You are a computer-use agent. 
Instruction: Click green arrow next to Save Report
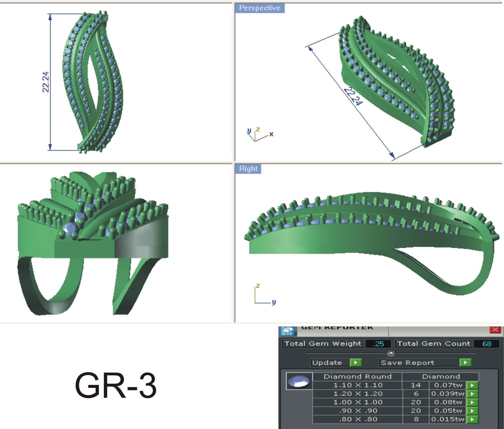tap(465, 363)
